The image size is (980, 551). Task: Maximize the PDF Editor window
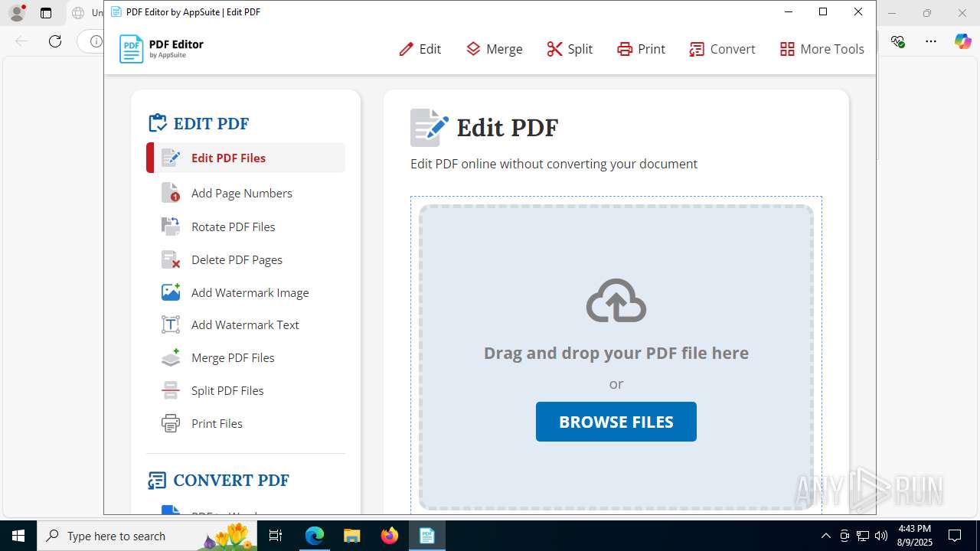823,11
